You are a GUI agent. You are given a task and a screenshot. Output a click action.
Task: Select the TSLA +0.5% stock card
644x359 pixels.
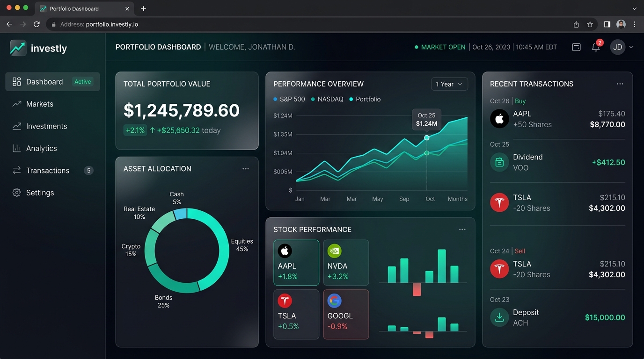tap(296, 315)
